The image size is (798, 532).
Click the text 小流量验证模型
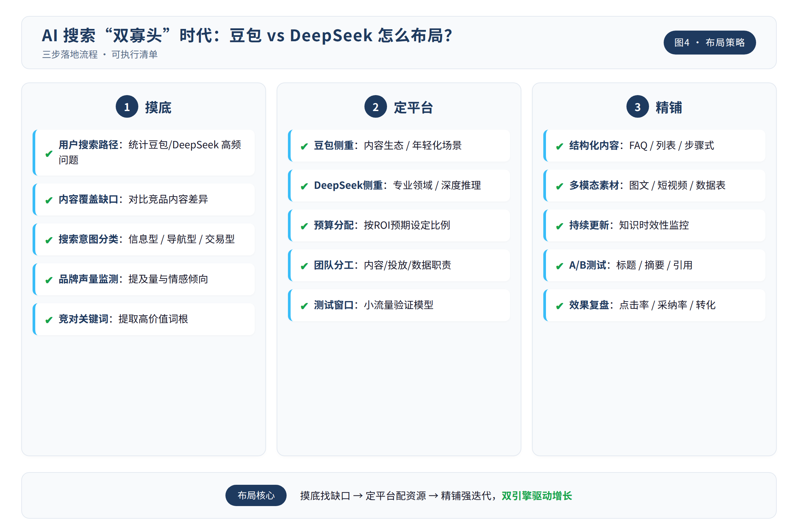399,305
